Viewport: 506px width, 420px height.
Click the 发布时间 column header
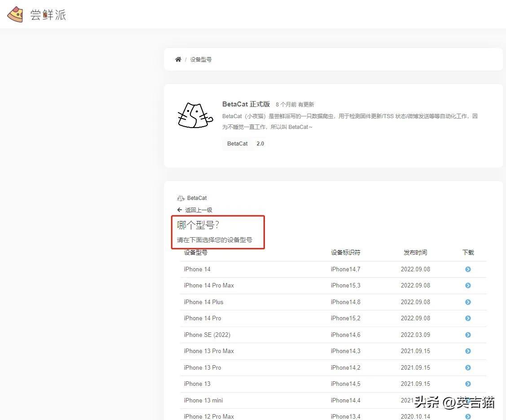[415, 252]
